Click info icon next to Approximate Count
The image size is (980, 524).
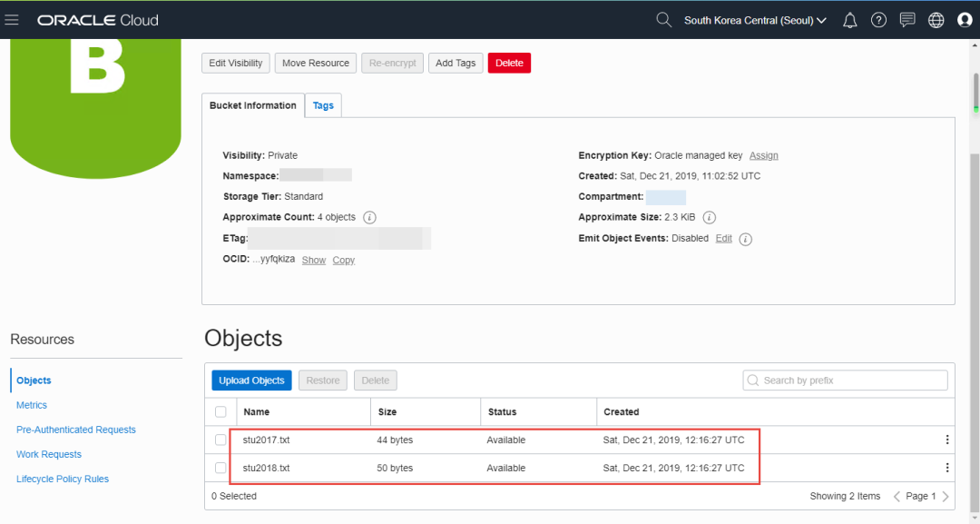pyautogui.click(x=370, y=218)
